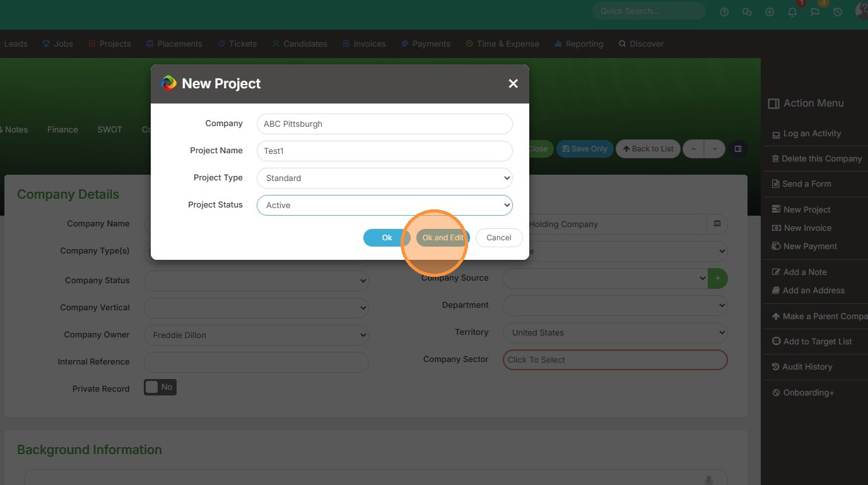Click the Ok and Edit button
The height and width of the screenshot is (485, 868).
click(x=443, y=237)
